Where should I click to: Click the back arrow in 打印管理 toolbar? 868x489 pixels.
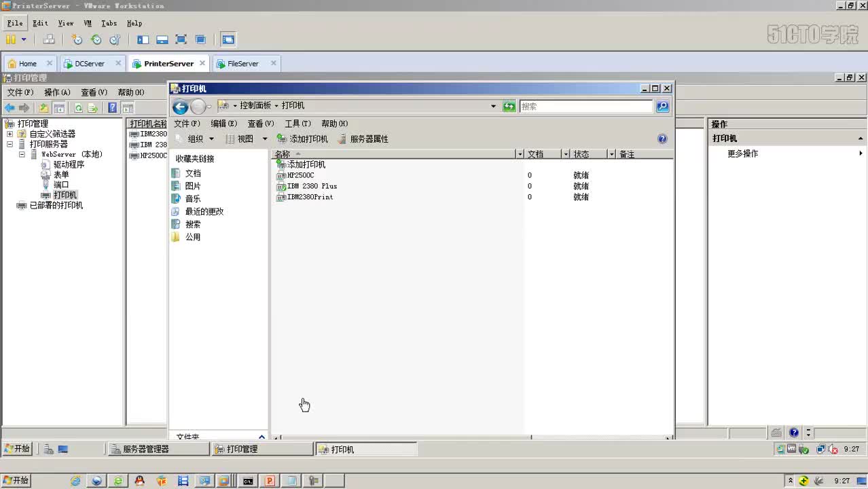click(x=10, y=108)
